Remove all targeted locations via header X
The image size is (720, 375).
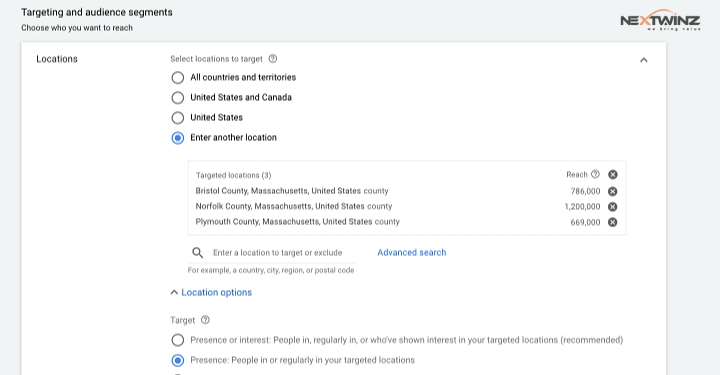pos(613,174)
